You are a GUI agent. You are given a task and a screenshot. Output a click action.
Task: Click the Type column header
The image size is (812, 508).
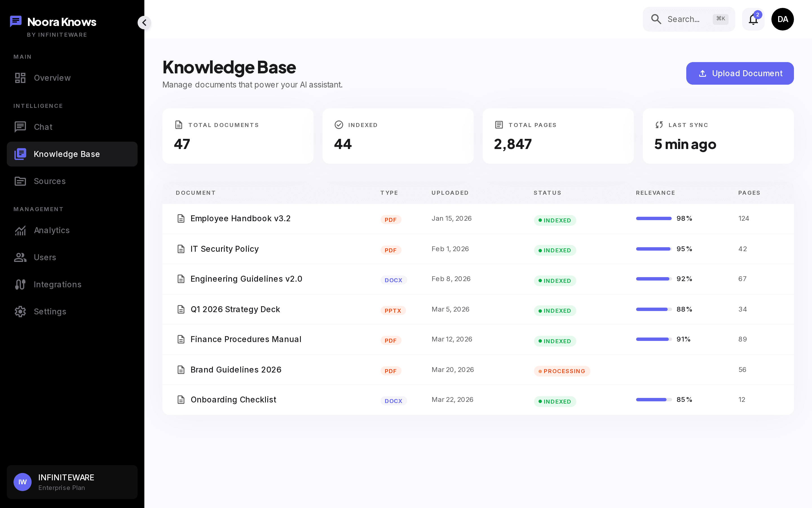(x=389, y=193)
